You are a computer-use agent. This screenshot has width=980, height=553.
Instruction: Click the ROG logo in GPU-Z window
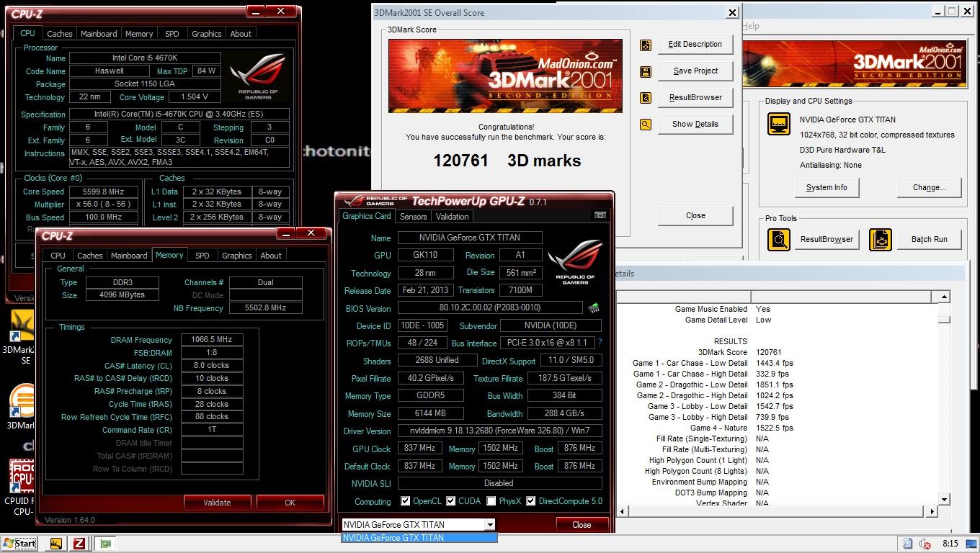coord(575,264)
